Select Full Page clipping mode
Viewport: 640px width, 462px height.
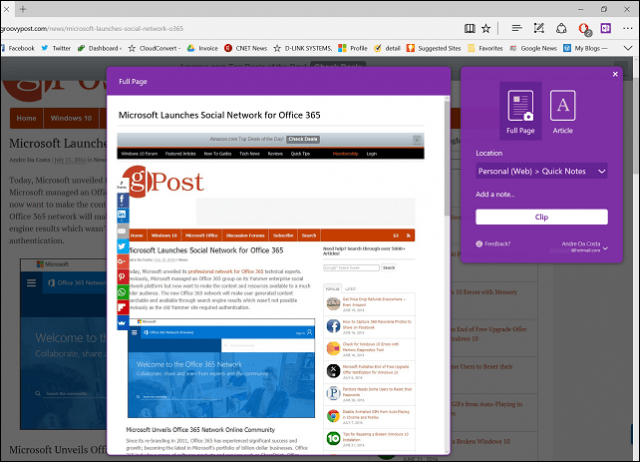[520, 111]
